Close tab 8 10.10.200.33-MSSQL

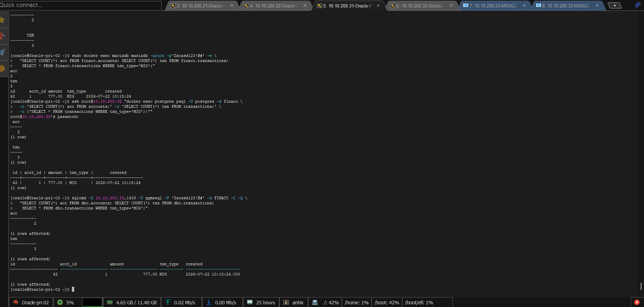(x=597, y=5)
